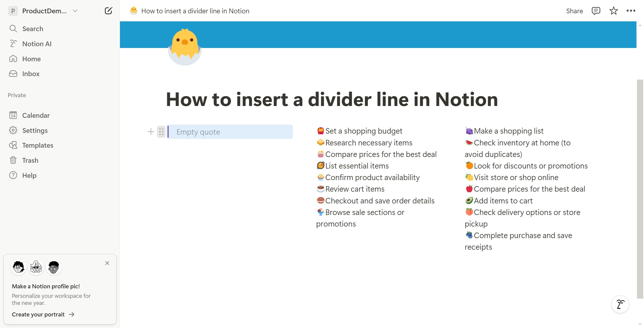Viewport: 644px width, 328px height.
Task: Click 'Set a shopping budget' text
Action: tap(364, 131)
